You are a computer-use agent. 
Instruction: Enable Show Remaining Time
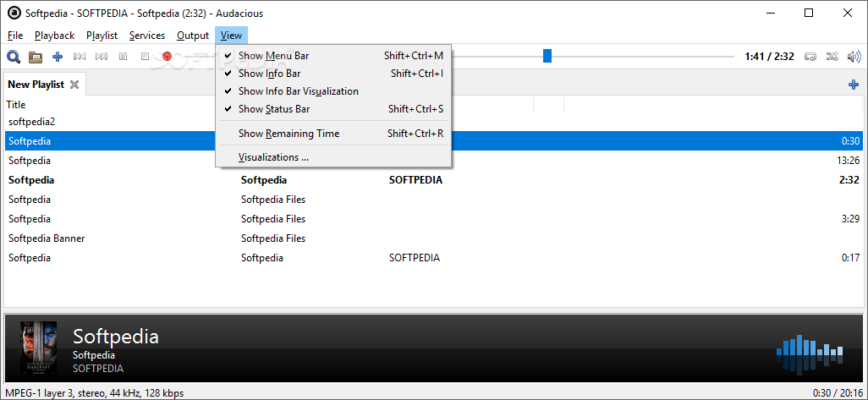334,134
